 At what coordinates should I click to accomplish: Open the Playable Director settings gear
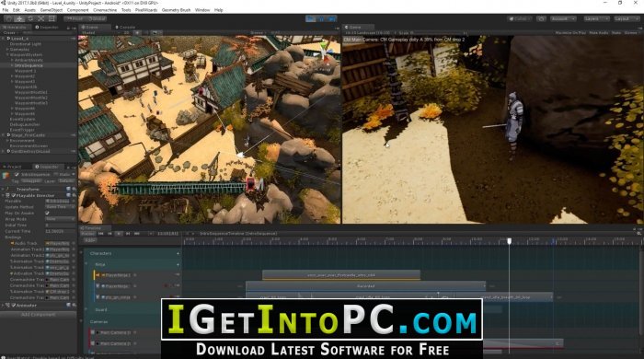pos(74,195)
